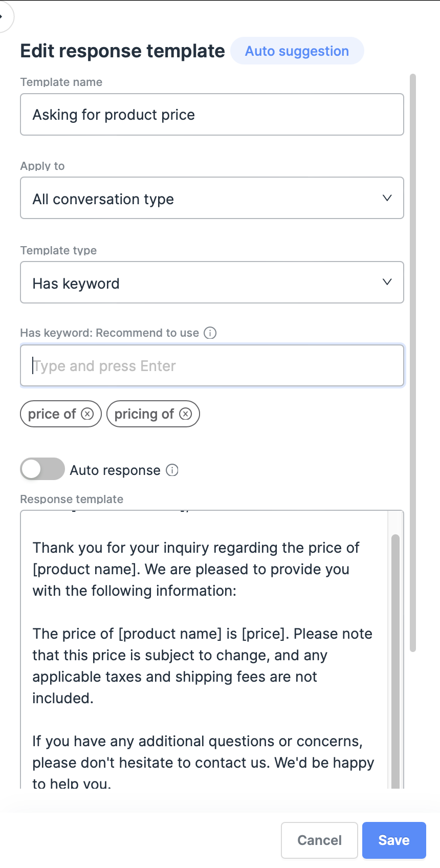Click the "Edit response template" heading

tap(122, 51)
